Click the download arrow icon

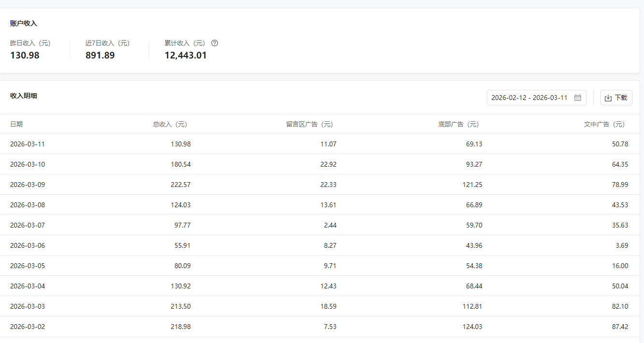coord(608,98)
